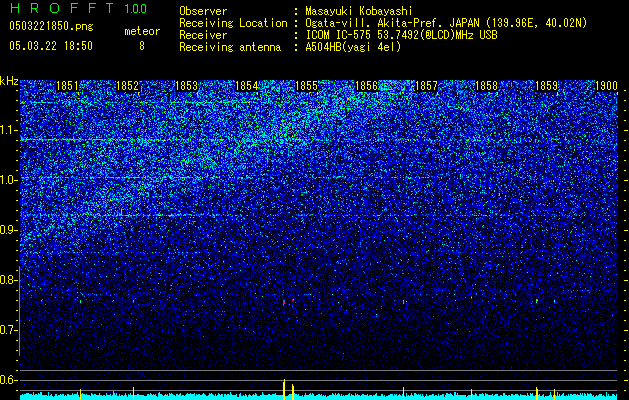This screenshot has width=629, height=400.
Task: Click the 1855 time marker
Action: coord(306,86)
